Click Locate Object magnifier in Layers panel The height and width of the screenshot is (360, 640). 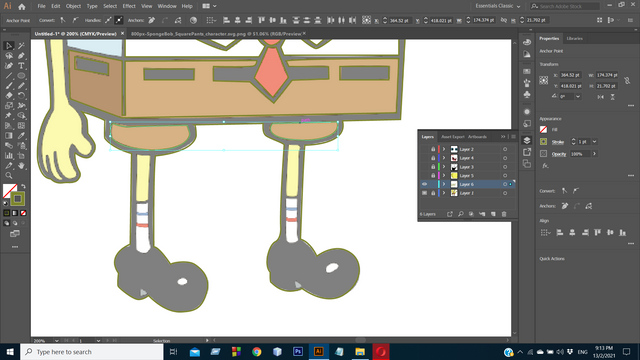click(460, 214)
